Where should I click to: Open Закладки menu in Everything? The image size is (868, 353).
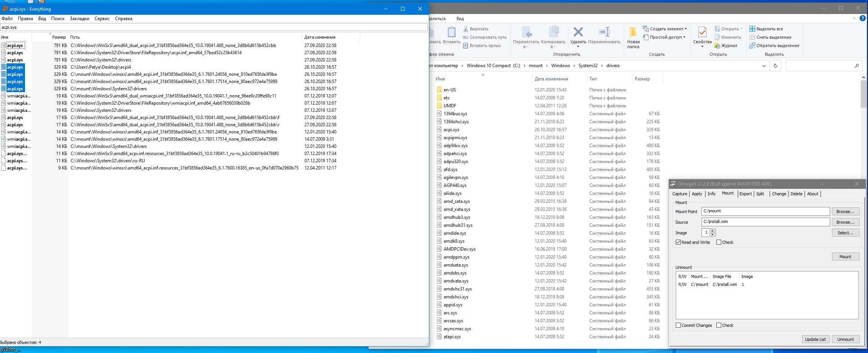[79, 19]
